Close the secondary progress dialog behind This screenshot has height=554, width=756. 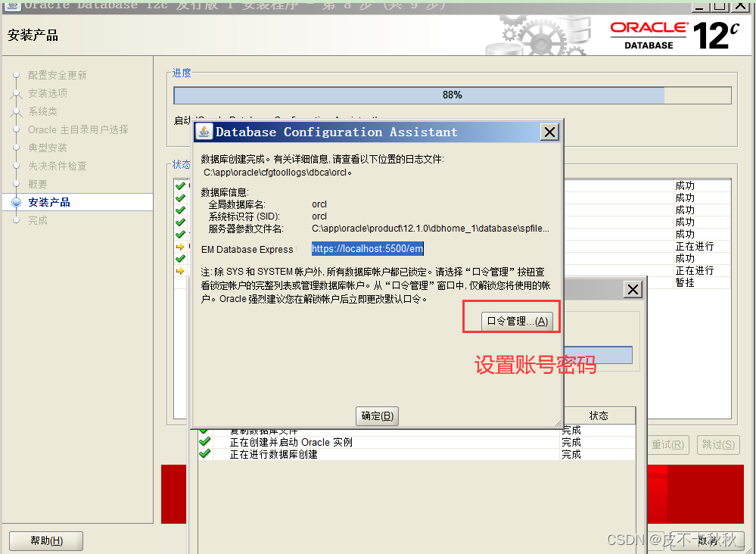(x=633, y=289)
